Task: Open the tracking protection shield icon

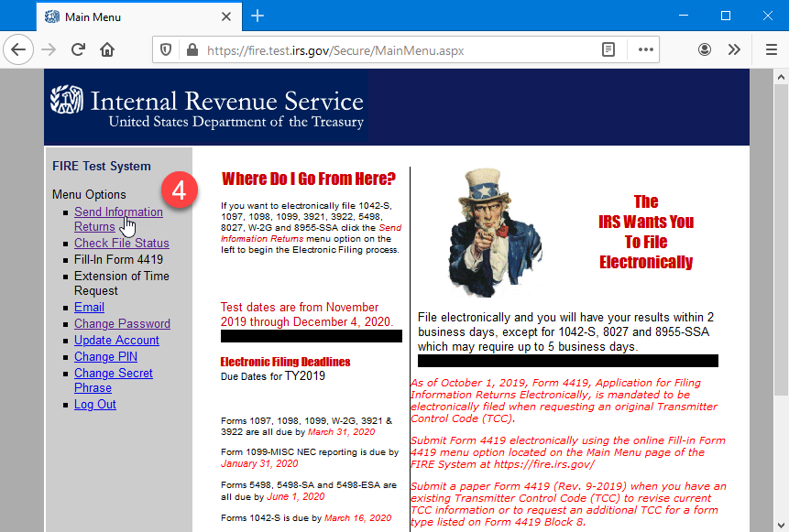Action: [166, 50]
